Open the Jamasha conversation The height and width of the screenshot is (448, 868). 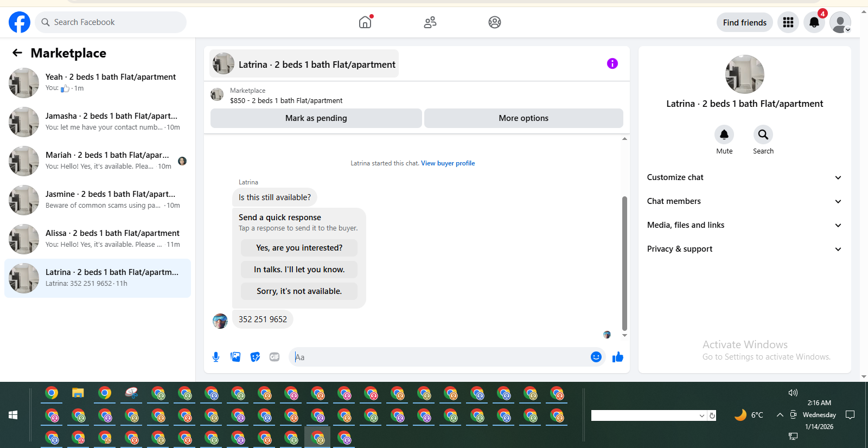tap(98, 122)
